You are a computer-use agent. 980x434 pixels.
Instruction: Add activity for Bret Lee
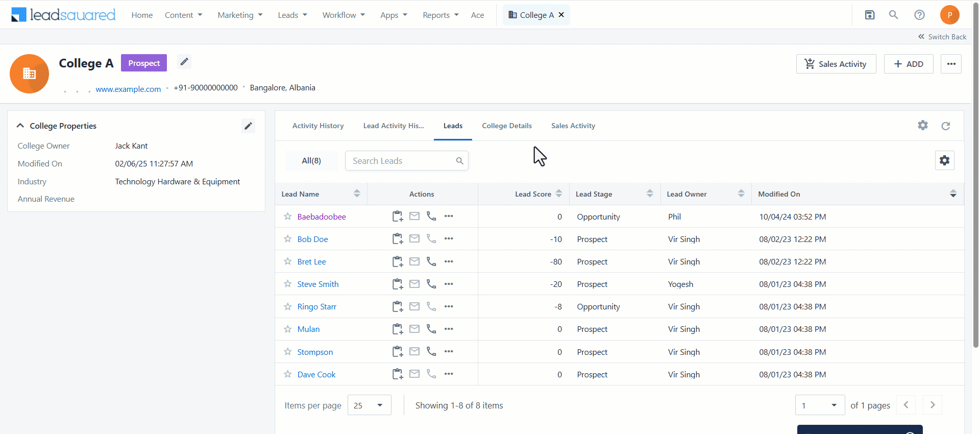point(398,261)
